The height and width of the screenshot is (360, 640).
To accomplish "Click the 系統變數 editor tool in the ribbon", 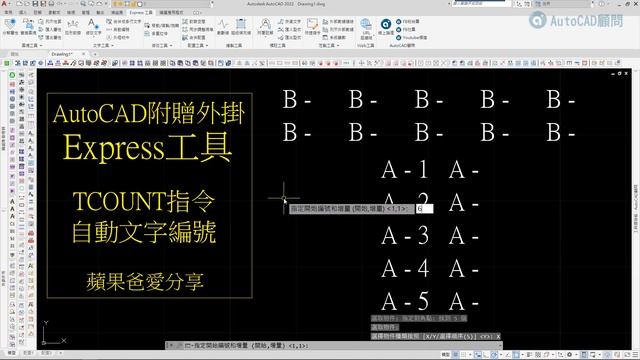I will coord(334,38).
